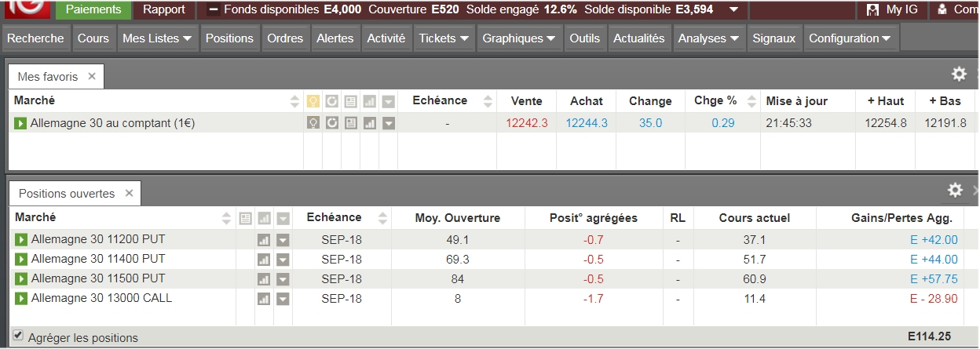Open chart icon for Allemagne 30 13000 CALL
The width and height of the screenshot is (980, 349).
pyautogui.click(x=264, y=299)
